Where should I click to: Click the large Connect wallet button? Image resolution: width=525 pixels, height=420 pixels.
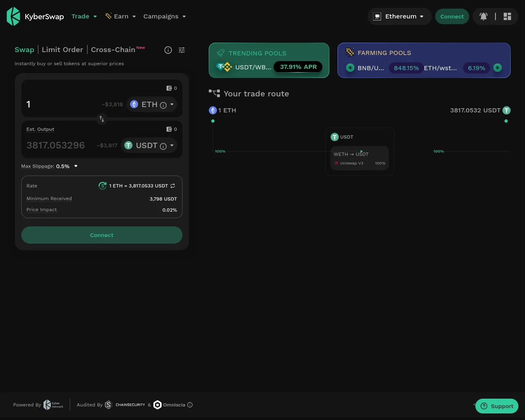click(102, 235)
